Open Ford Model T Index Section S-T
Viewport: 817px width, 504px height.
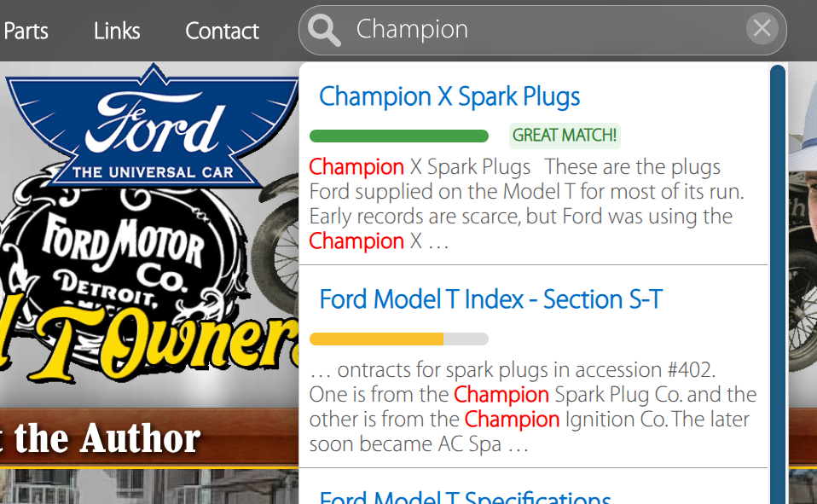(490, 299)
